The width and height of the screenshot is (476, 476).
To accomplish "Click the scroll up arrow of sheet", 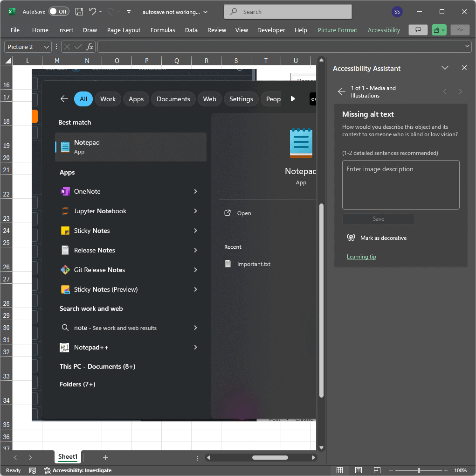I will point(321,60).
